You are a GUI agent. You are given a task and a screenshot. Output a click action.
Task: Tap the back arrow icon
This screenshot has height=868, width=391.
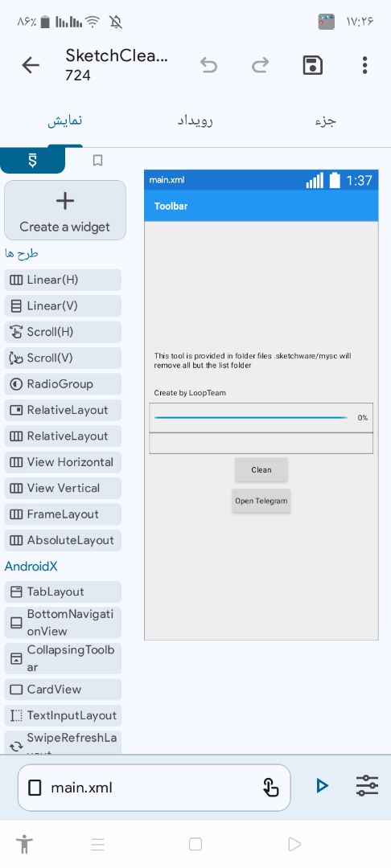pos(31,65)
